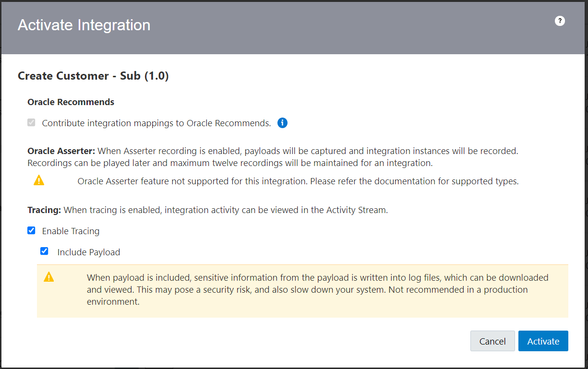Click the Oracle Asserter bold heading

pos(61,151)
